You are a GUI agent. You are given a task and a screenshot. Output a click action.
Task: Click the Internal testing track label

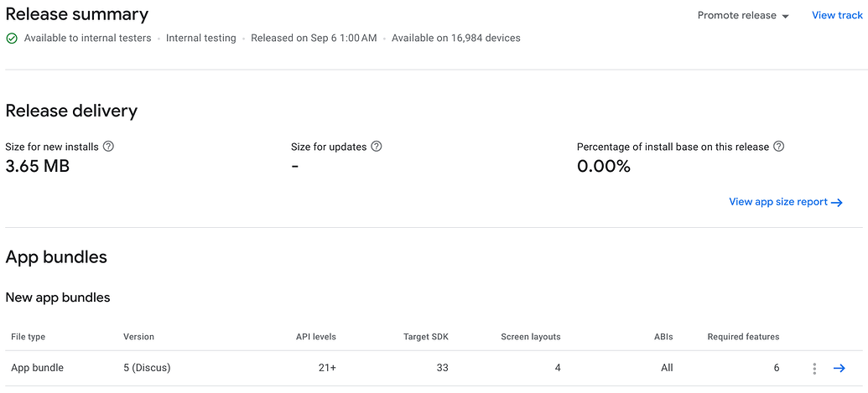pos(201,39)
